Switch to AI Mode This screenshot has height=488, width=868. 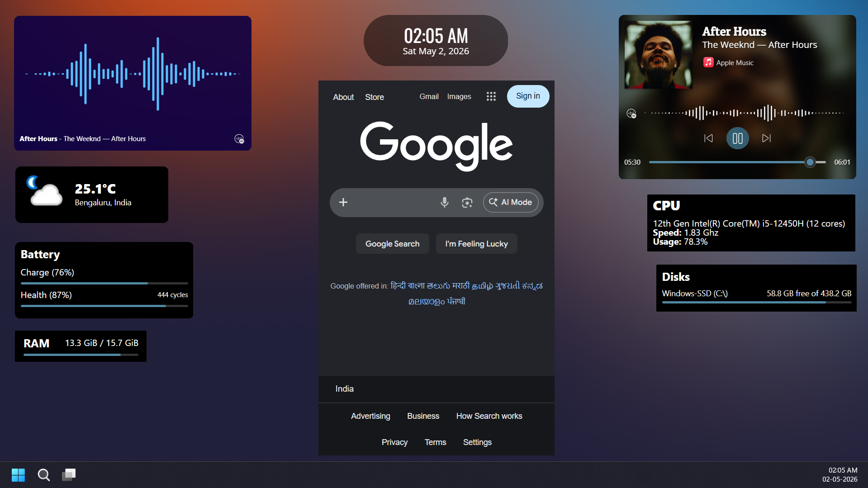[511, 202]
